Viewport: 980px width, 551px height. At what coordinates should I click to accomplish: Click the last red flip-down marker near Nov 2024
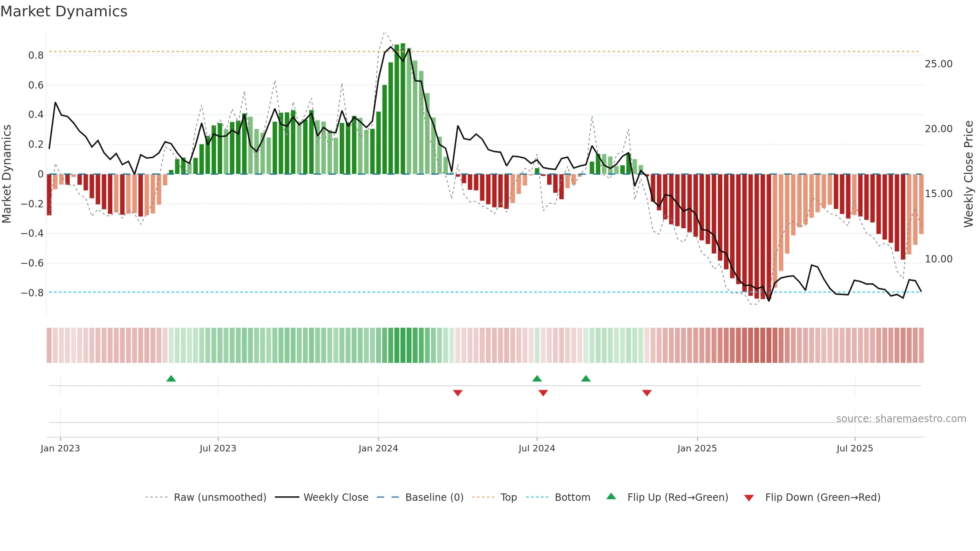[647, 393]
